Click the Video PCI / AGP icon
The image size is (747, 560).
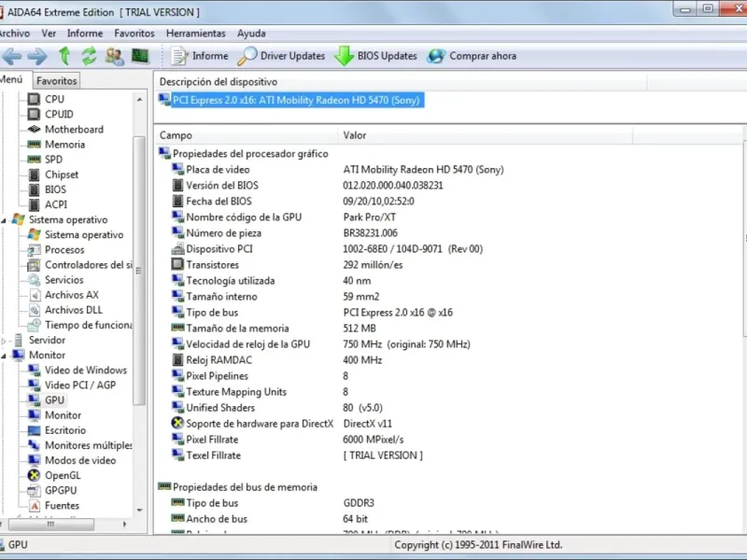pyautogui.click(x=34, y=385)
